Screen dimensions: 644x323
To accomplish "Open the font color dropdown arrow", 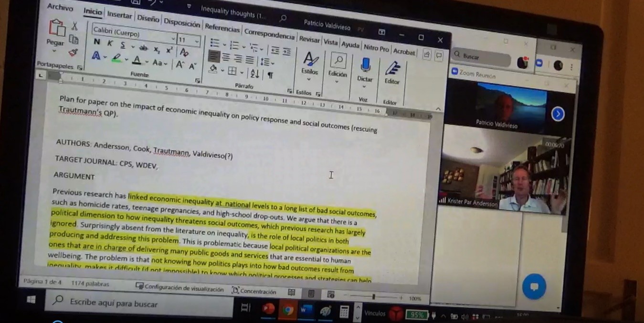I will [x=147, y=62].
